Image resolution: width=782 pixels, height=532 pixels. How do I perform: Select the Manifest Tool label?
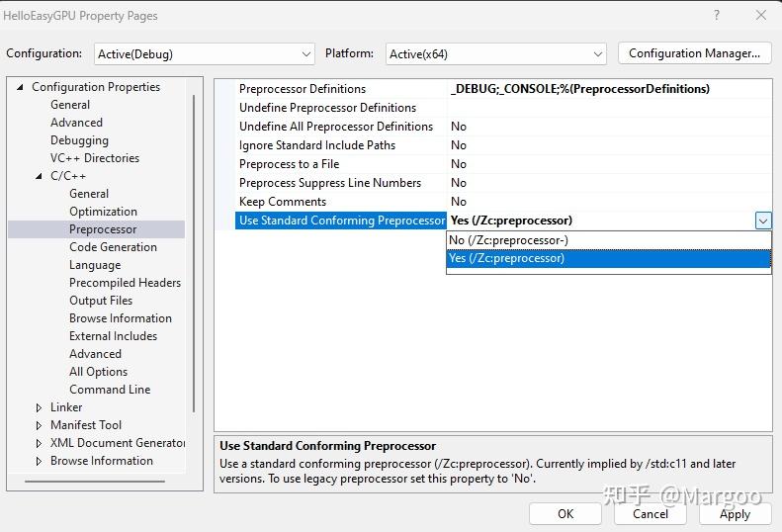86,425
